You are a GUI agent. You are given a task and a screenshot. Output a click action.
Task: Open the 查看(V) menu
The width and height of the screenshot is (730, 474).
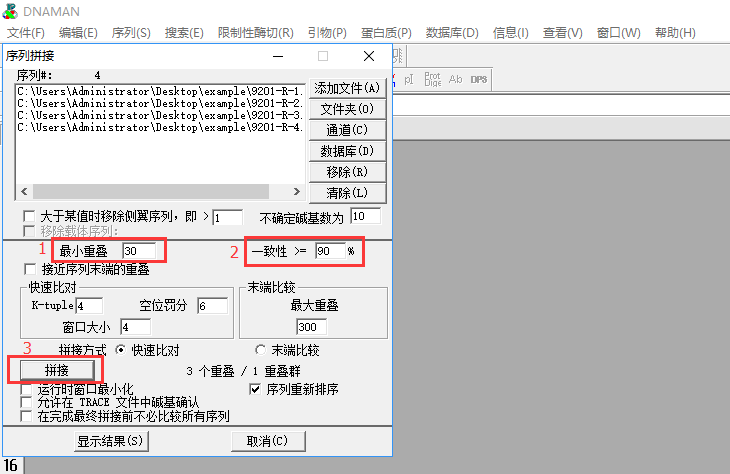[x=562, y=33]
